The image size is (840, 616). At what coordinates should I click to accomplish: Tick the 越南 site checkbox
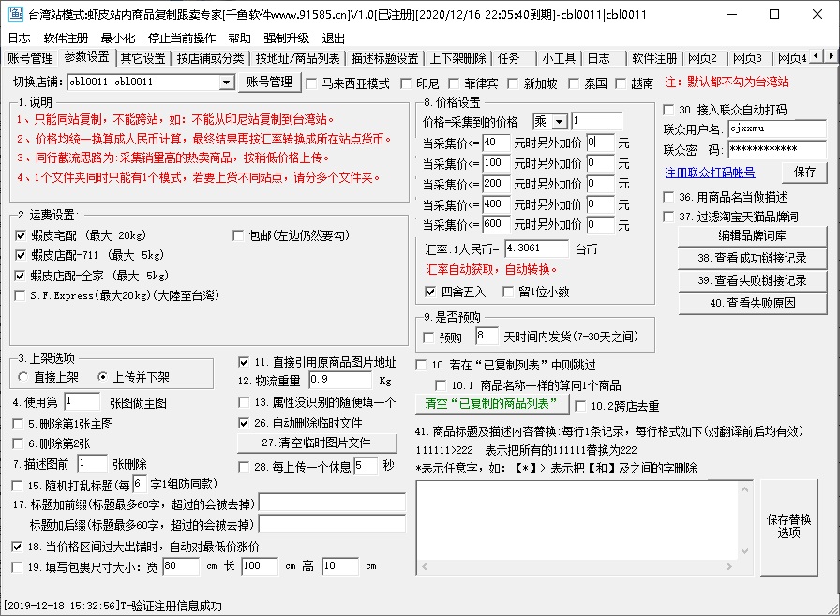click(621, 83)
